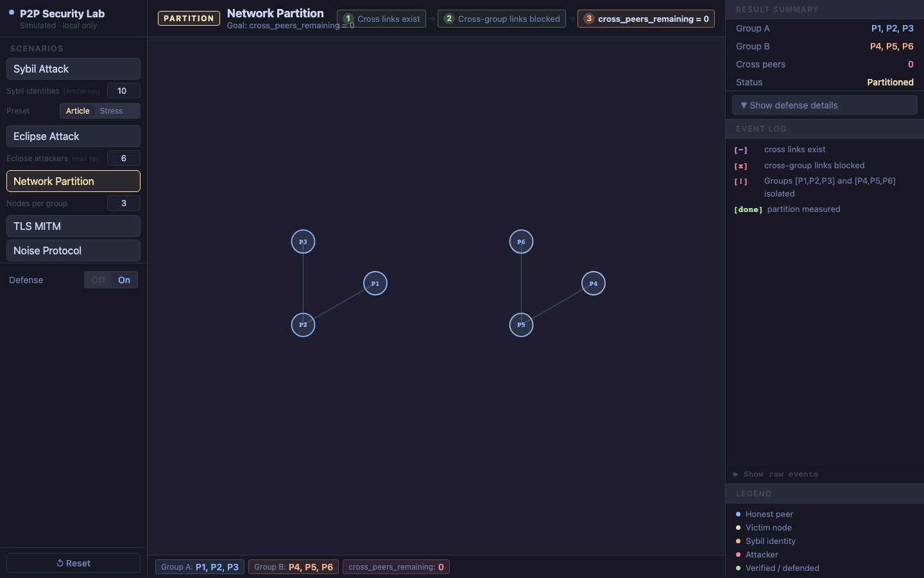This screenshot has width=924, height=578.
Task: Expand Show raw events
Action: pos(776,474)
